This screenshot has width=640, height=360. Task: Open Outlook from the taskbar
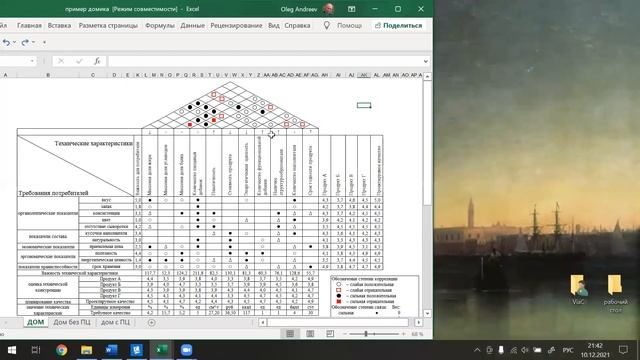tap(136, 350)
